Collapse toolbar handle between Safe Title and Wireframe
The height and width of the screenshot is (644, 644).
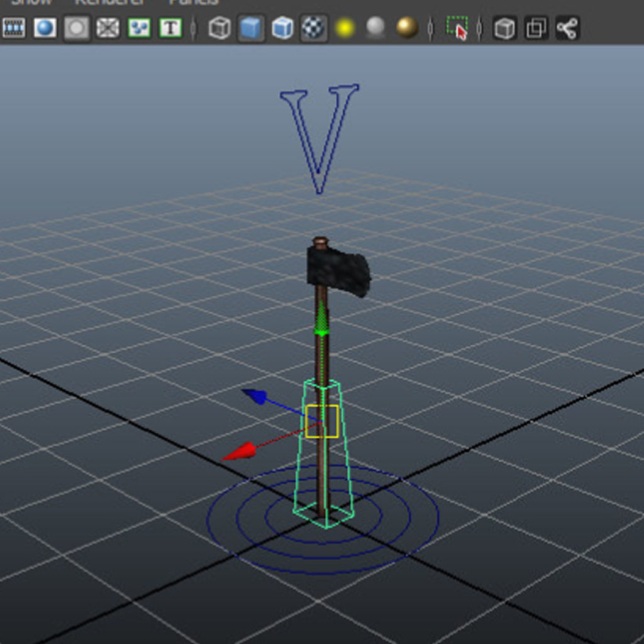194,28
